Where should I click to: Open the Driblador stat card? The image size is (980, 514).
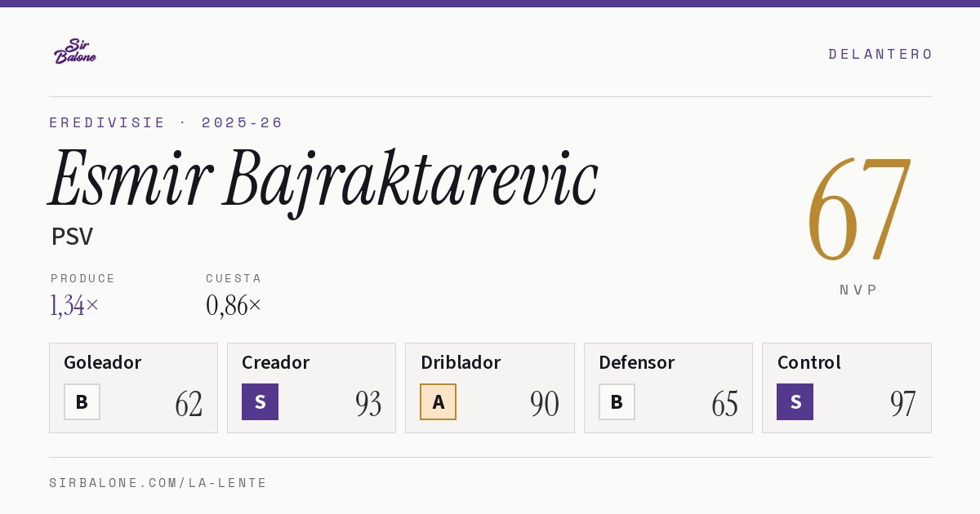(x=490, y=388)
